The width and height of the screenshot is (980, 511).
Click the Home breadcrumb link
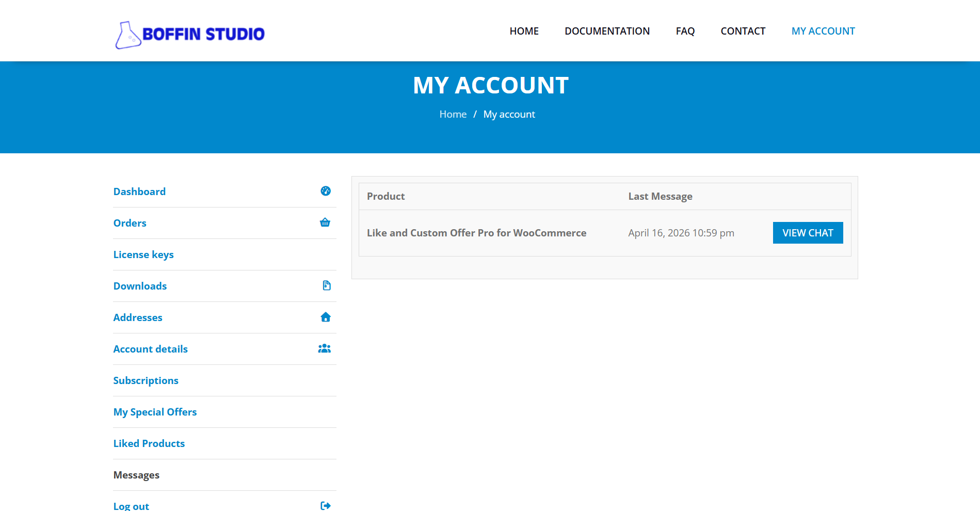(453, 114)
